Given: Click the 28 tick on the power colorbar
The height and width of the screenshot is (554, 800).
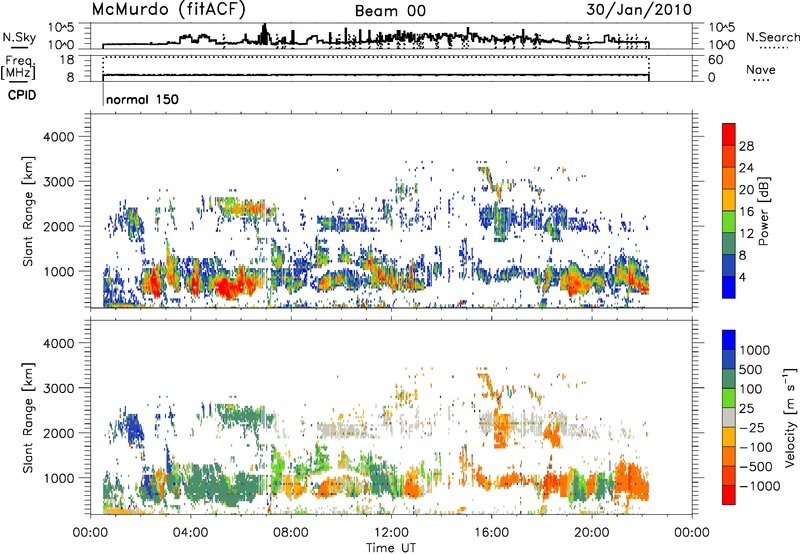Looking at the screenshot, I should click(x=746, y=146).
